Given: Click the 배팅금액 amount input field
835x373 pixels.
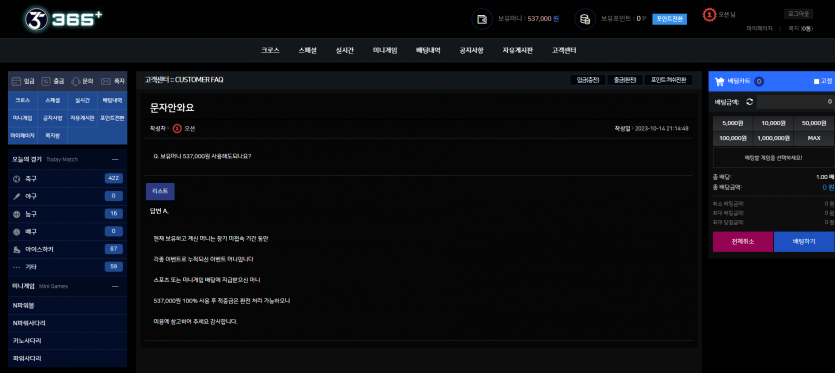Looking at the screenshot, I should [x=796, y=101].
